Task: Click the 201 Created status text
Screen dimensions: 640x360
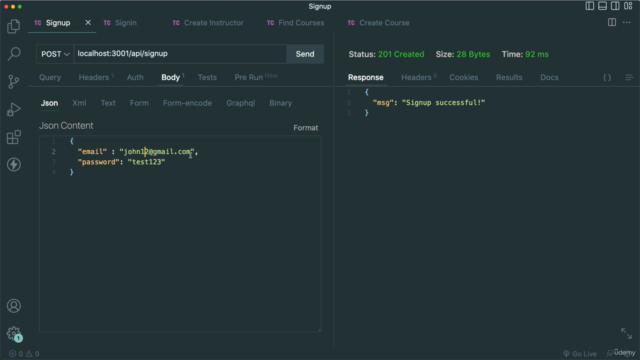Action: [401, 54]
